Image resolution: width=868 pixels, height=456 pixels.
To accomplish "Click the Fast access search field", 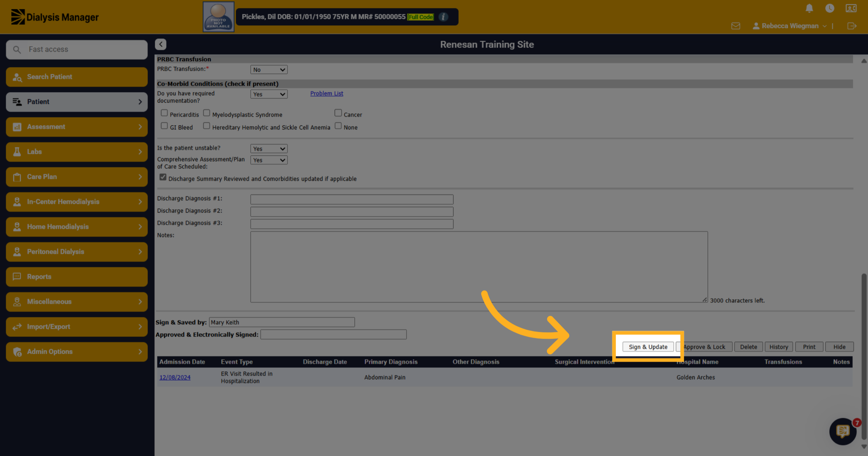I will point(77,49).
